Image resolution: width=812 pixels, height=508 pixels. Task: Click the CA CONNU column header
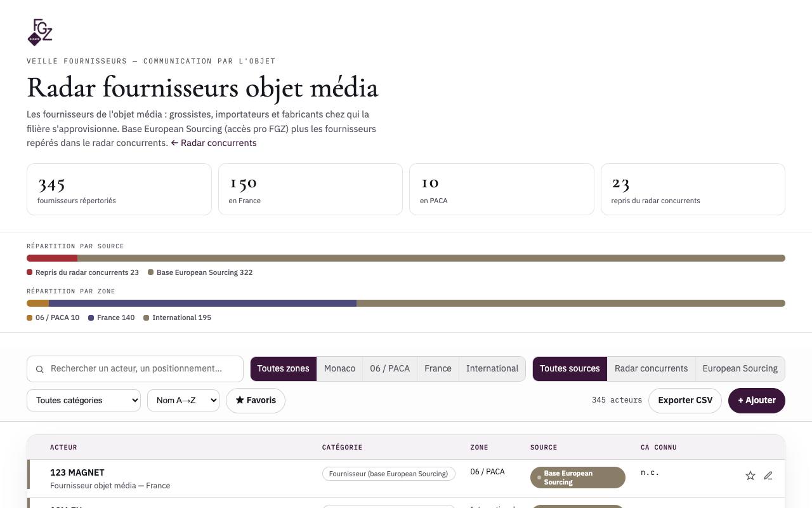(x=658, y=448)
